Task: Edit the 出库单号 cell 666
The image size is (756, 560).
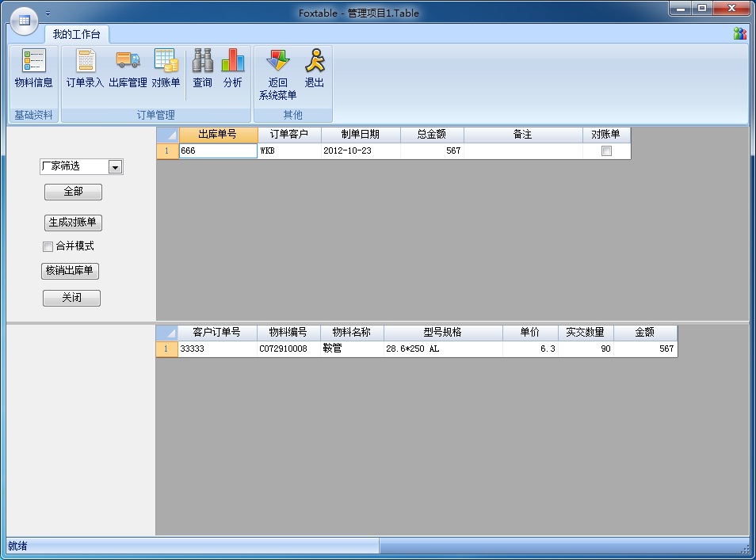Action: click(x=219, y=150)
